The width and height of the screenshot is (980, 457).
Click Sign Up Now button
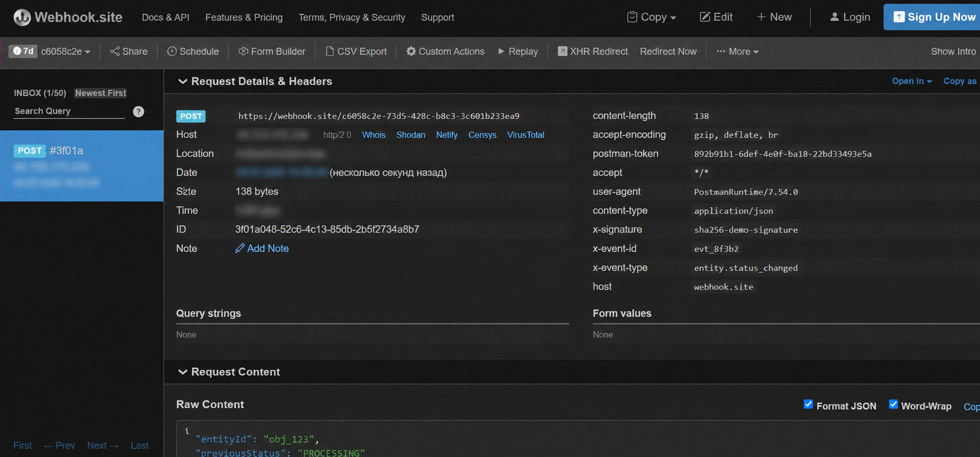(932, 17)
